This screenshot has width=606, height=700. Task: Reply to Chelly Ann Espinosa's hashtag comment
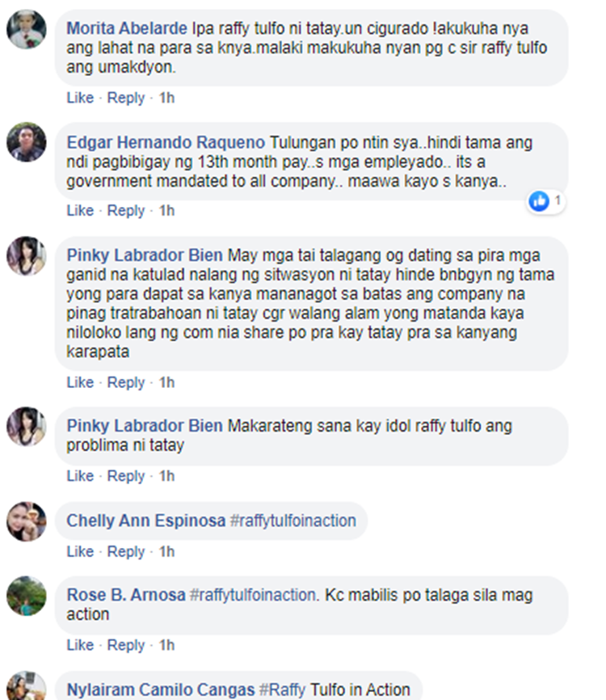point(126,552)
